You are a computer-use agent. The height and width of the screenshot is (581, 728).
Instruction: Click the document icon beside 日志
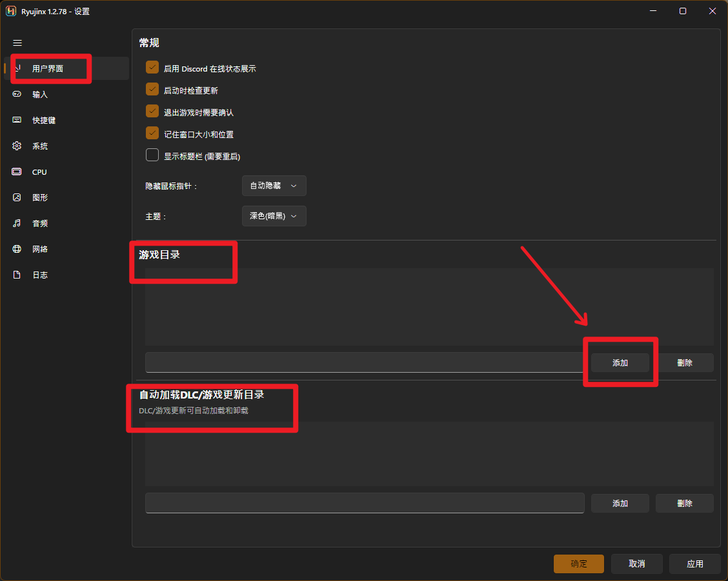[x=17, y=275]
